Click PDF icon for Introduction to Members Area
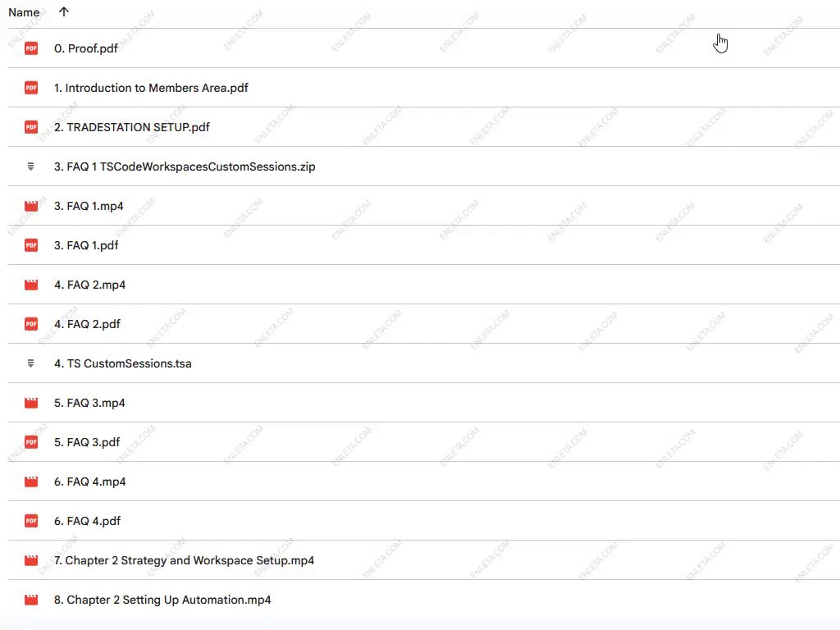The width and height of the screenshot is (840, 630). 31,88
